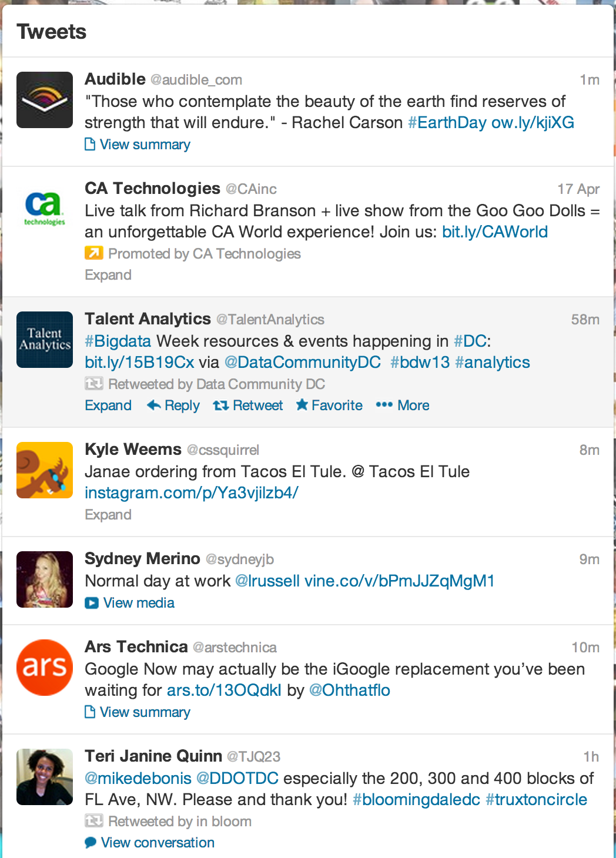Visit the @DataCommunityDC mention
The image size is (616, 858).
tap(303, 363)
